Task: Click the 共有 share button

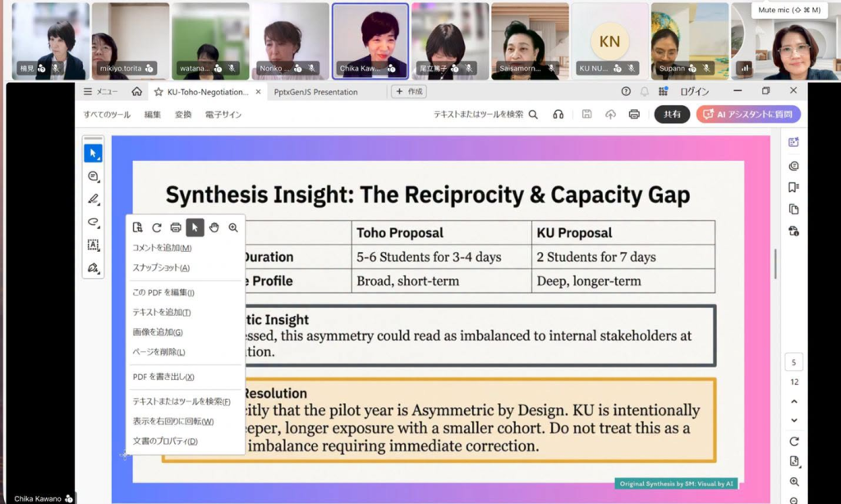Action: coord(672,114)
